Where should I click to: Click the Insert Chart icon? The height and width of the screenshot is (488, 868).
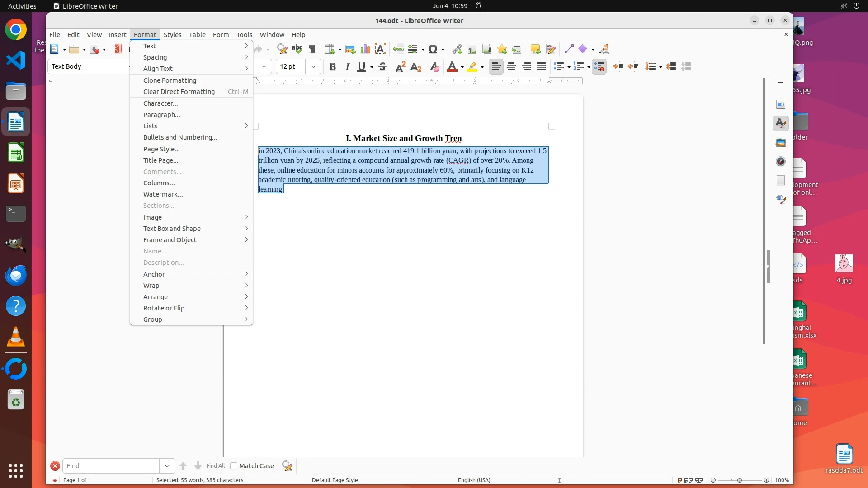coord(365,49)
